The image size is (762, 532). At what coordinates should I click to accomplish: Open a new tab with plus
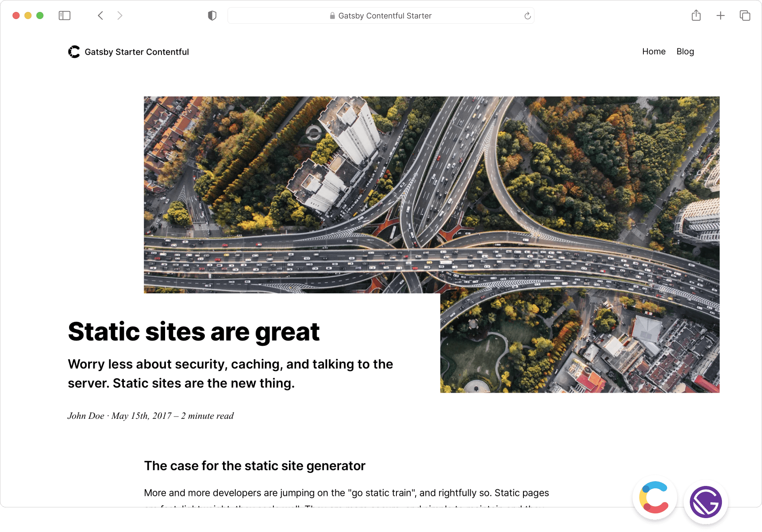point(720,15)
